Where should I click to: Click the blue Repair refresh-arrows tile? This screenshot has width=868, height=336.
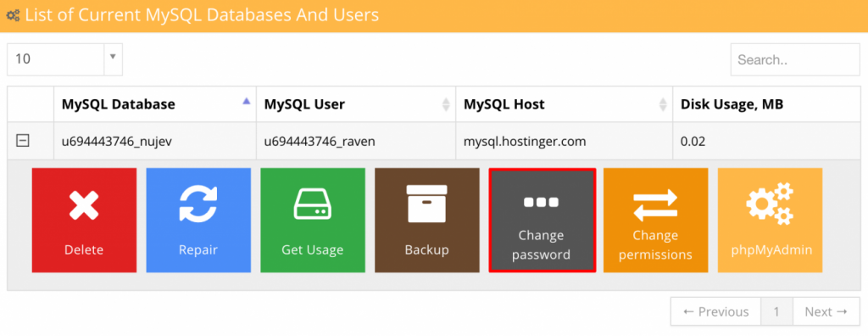tap(198, 220)
